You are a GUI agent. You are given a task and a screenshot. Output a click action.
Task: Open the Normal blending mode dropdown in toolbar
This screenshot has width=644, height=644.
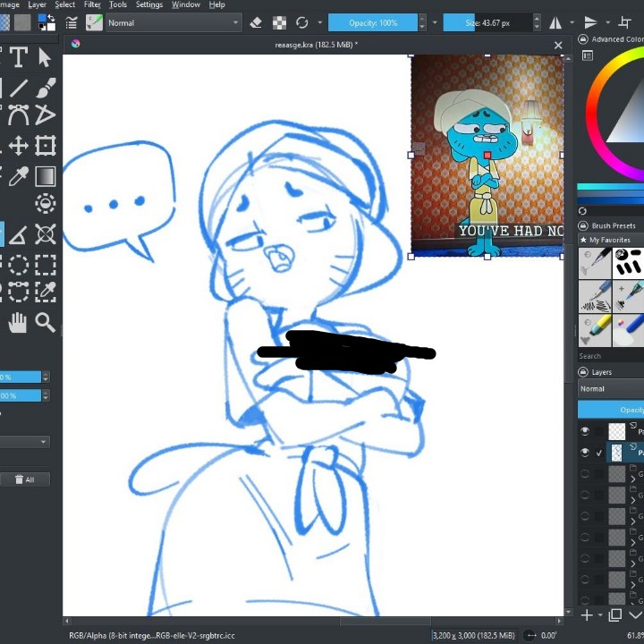coord(174,22)
